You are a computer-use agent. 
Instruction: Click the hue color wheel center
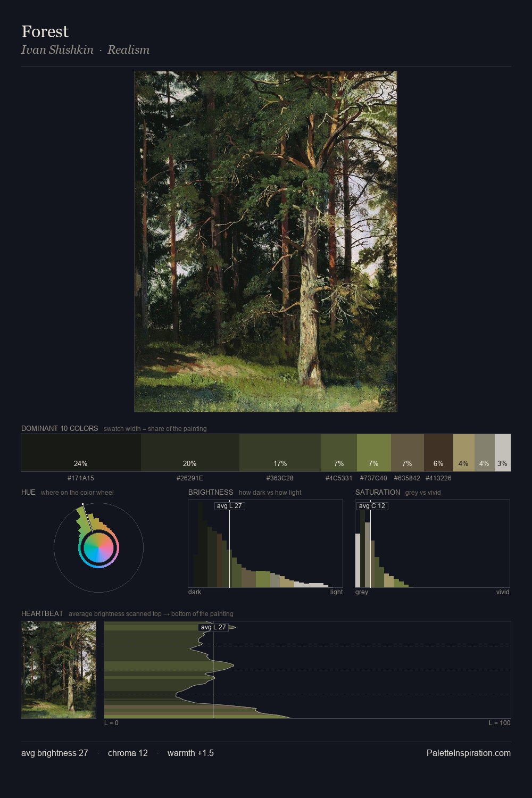coord(98,547)
